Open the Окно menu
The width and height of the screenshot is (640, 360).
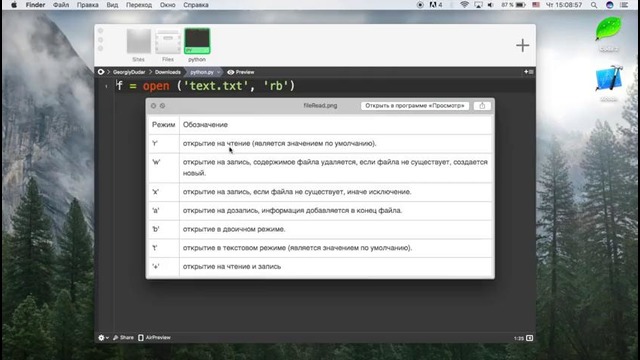(x=167, y=5)
